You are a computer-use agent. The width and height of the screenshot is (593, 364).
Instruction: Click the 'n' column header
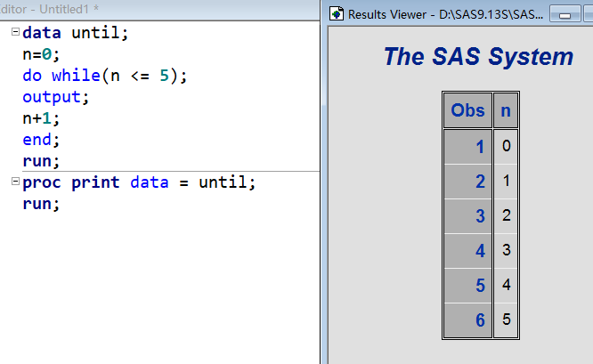506,110
